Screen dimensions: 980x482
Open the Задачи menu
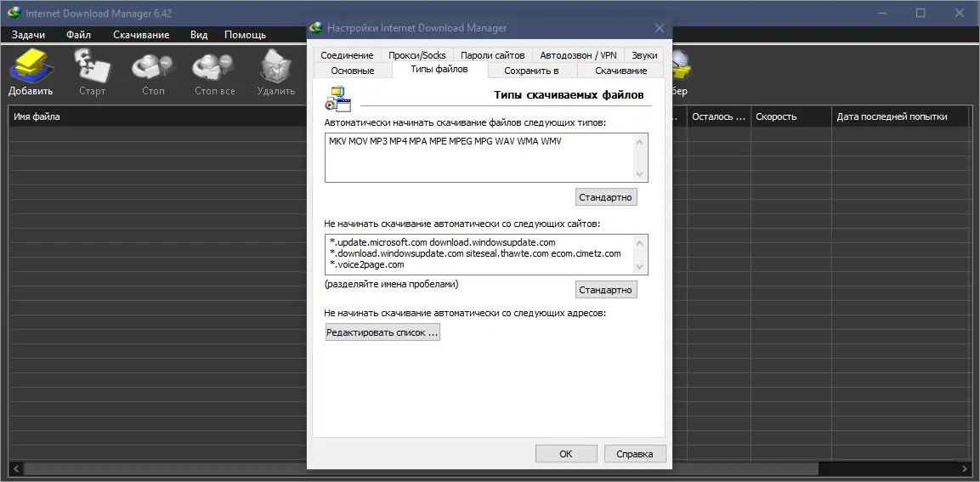click(x=28, y=35)
